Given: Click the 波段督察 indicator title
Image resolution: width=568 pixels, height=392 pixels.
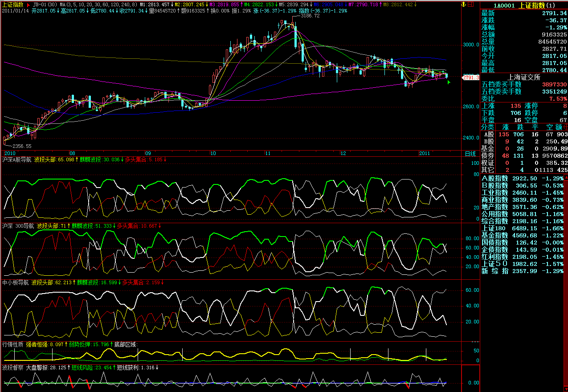Looking at the screenshot, I should coord(12,368).
